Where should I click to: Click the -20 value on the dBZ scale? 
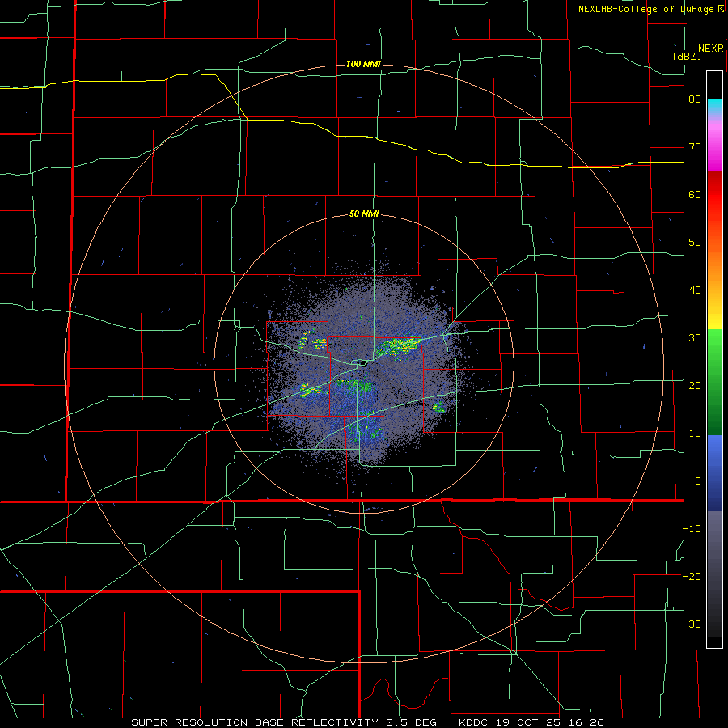[692, 576]
